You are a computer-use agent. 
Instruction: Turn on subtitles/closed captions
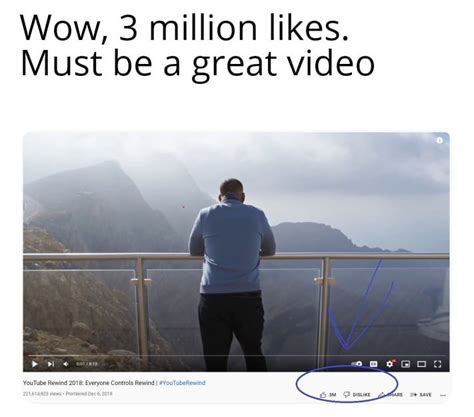click(374, 364)
